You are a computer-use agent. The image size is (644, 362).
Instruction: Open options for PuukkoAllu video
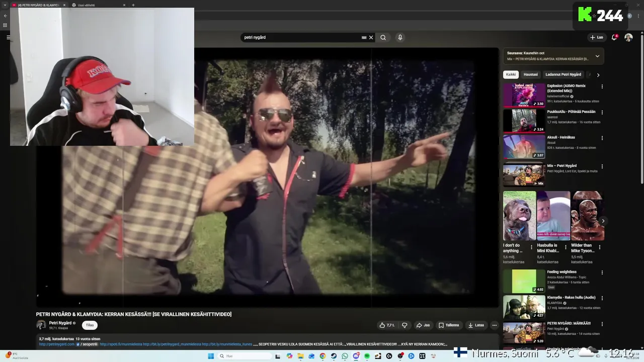pyautogui.click(x=602, y=112)
